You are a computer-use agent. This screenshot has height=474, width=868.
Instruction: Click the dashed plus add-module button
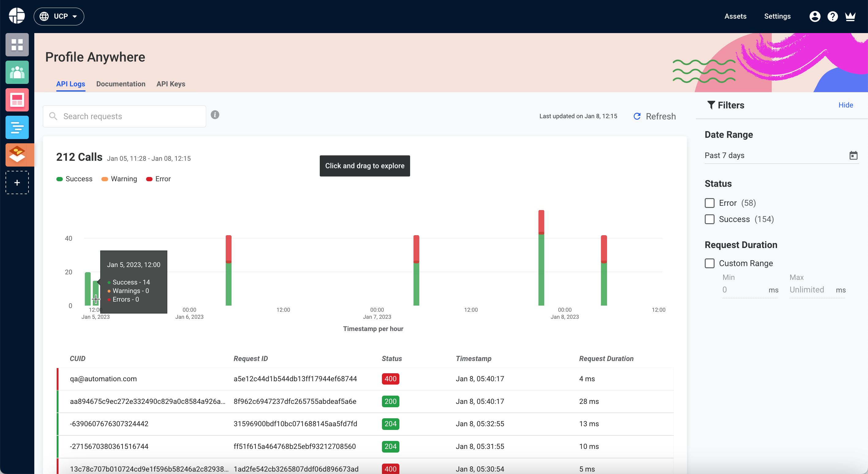tap(17, 182)
